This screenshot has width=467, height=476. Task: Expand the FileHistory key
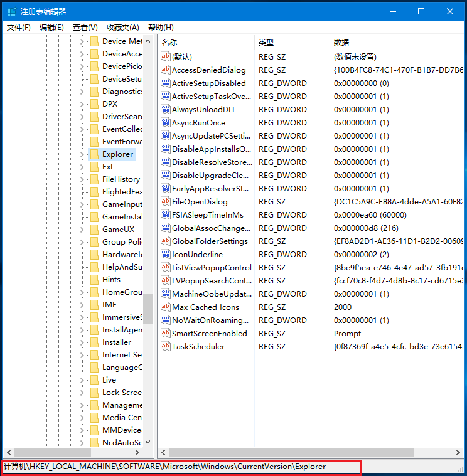[82, 179]
